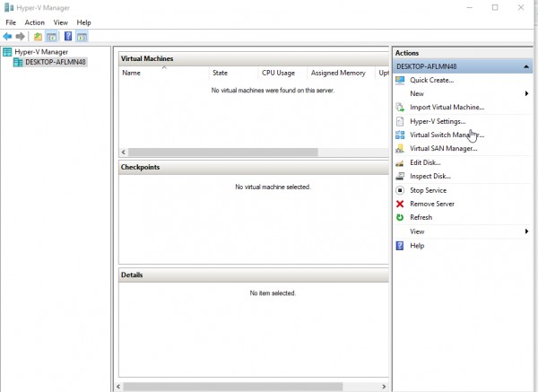
Task: Click the Virtual Switch Manager icon
Action: tap(400, 135)
